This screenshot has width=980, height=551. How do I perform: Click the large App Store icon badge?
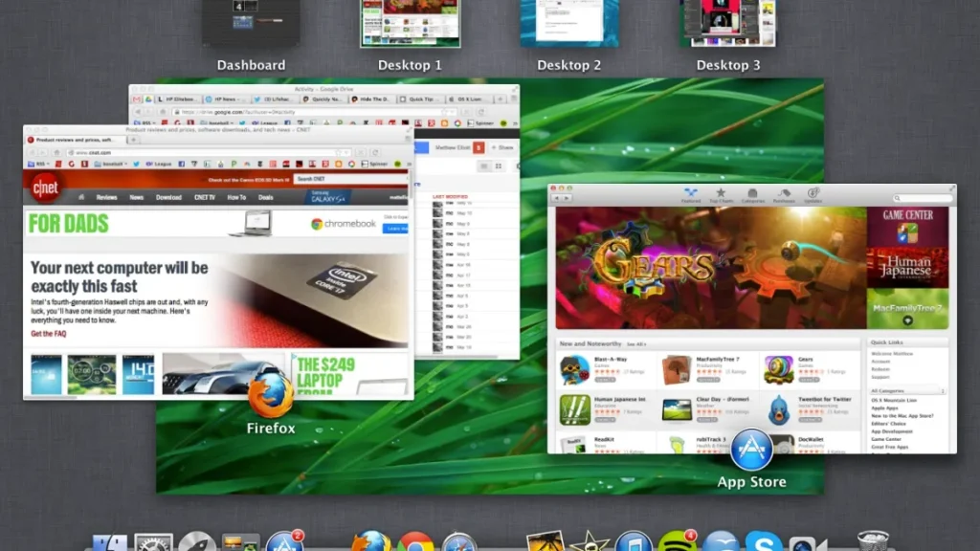pyautogui.click(x=751, y=450)
